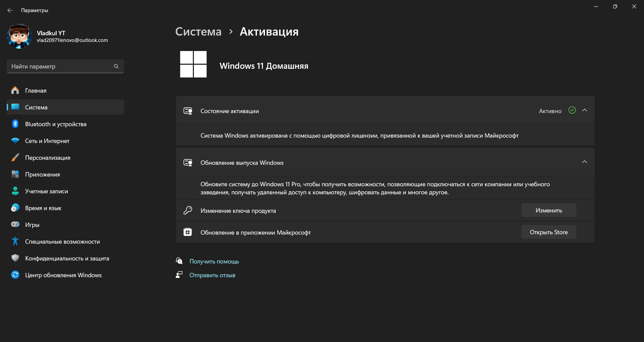
Task: Close the Параметры window
Action: coord(634,6)
